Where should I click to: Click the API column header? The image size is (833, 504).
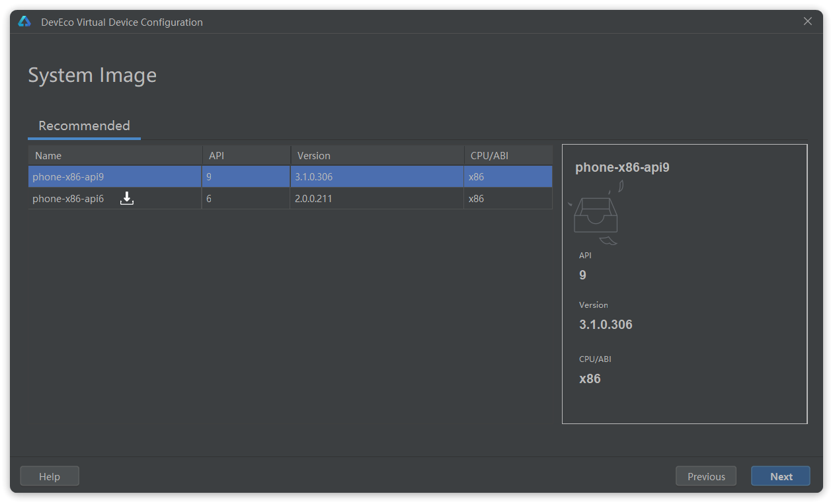click(216, 156)
